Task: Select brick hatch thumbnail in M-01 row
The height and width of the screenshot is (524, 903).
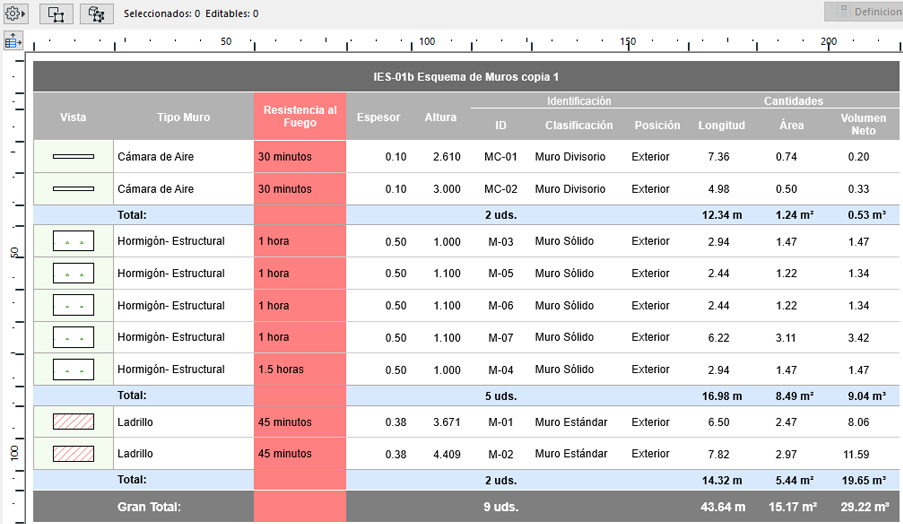Action: tap(73, 422)
